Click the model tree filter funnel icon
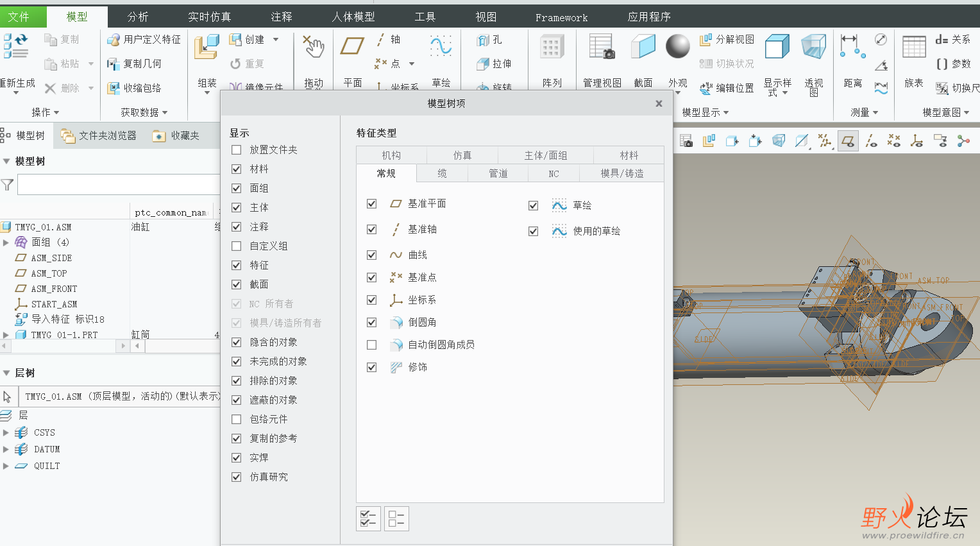The image size is (980, 546). click(x=7, y=185)
